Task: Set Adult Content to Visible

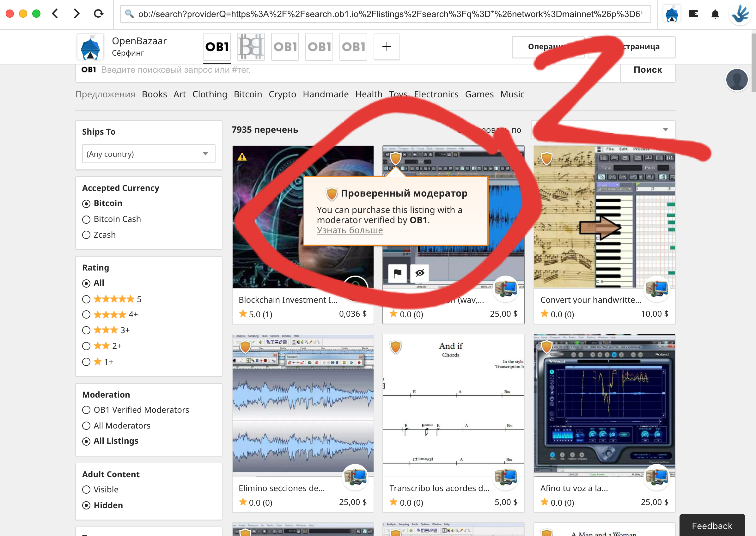Action: pos(87,490)
